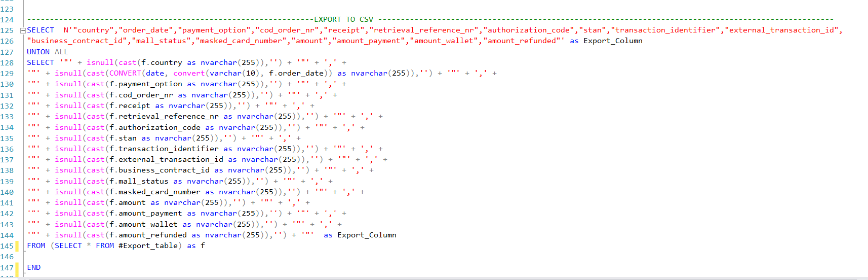Click f.country in the code
868x280 pixels.
162,62
